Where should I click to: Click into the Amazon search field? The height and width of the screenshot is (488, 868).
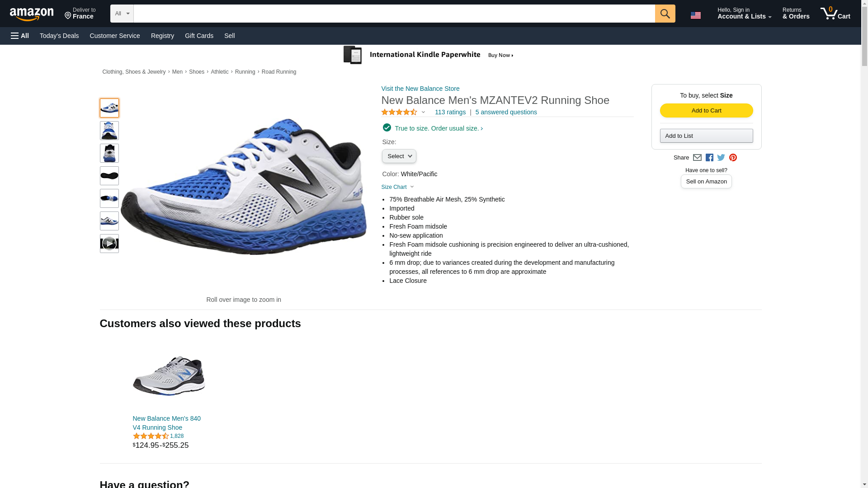pos(394,14)
